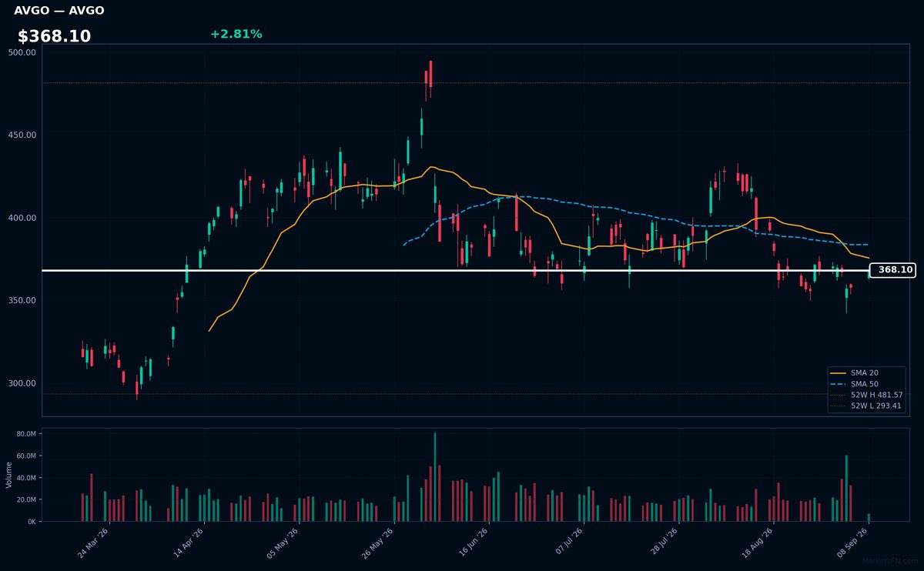This screenshot has height=571, width=924.
Task: Click the 450.00 price axis label
Action: point(22,135)
